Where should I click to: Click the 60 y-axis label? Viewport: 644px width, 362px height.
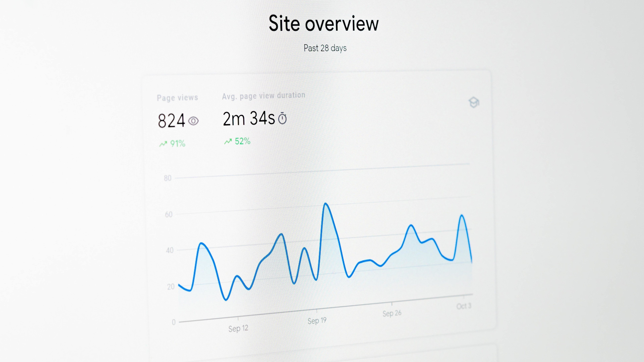[169, 215]
